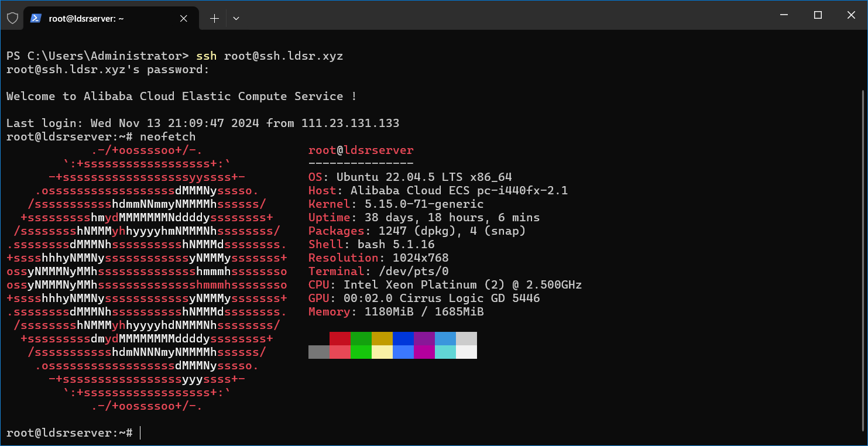Click the administrator shield icon
This screenshot has height=446, width=868.
12,18
